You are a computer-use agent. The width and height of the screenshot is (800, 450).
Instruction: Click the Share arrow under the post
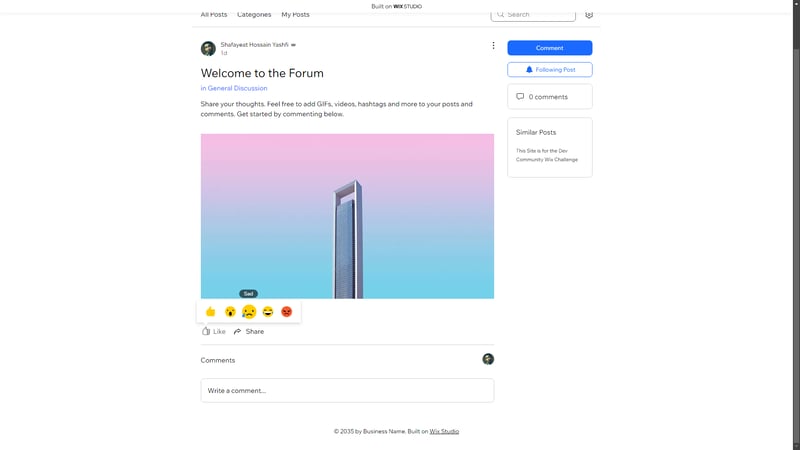(249, 331)
